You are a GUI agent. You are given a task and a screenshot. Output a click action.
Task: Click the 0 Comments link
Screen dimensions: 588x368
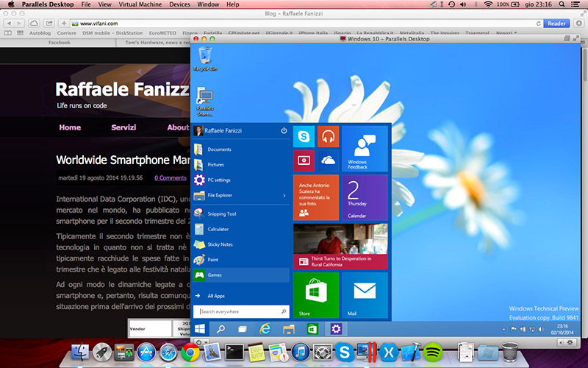point(171,178)
